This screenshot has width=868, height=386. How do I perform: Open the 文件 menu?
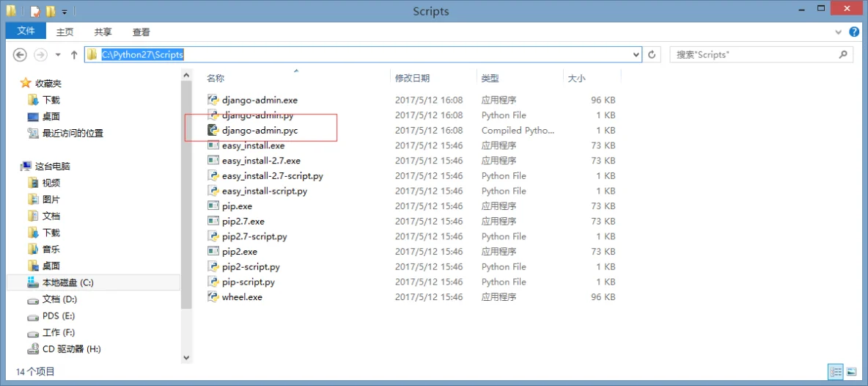[26, 32]
